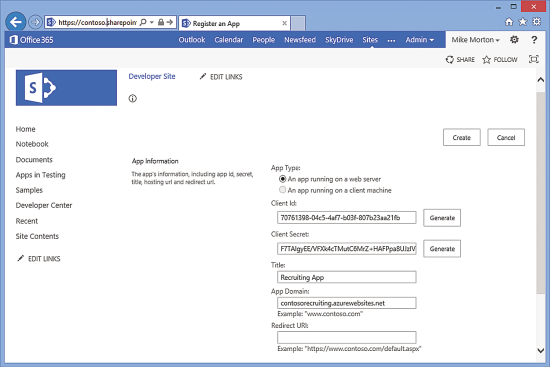Click the pencil icon beside sidebar EDIT LINKS
Viewport: 550px width, 367px height.
click(x=20, y=258)
